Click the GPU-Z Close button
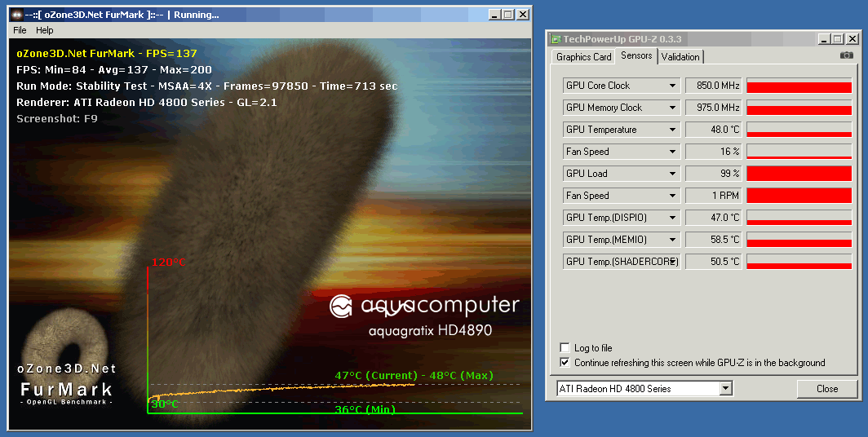The height and width of the screenshot is (437, 868). [827, 389]
